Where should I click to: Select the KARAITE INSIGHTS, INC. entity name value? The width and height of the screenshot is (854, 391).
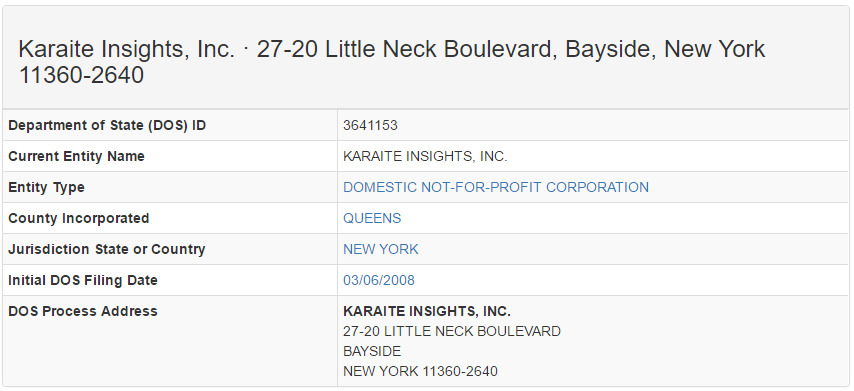425,156
